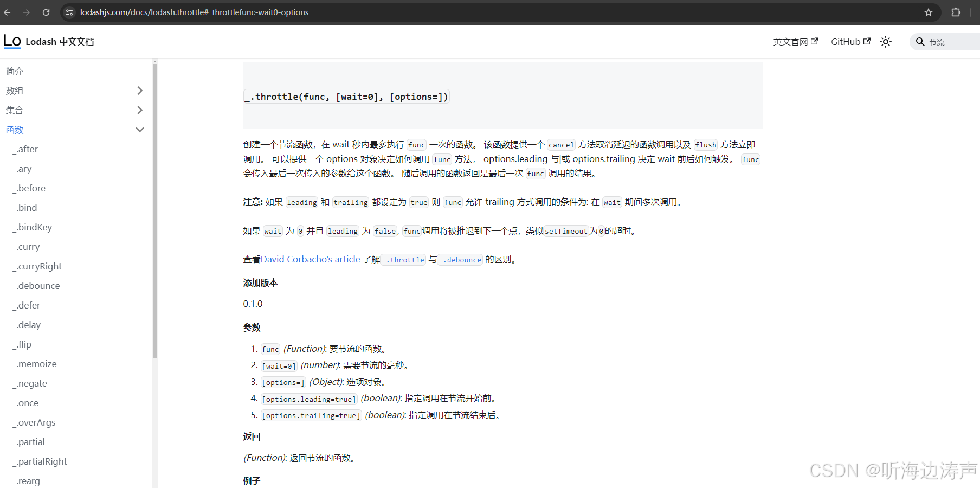Viewport: 980px width, 488px height.
Task: Click the forward navigation arrow
Action: tap(26, 12)
